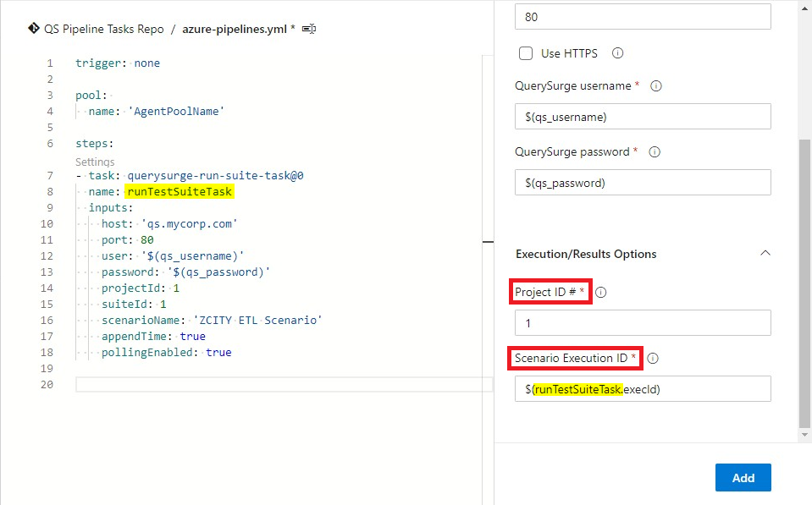Click the azure-pipelines.yml file name
Screen dimensions: 812x505
(234, 29)
